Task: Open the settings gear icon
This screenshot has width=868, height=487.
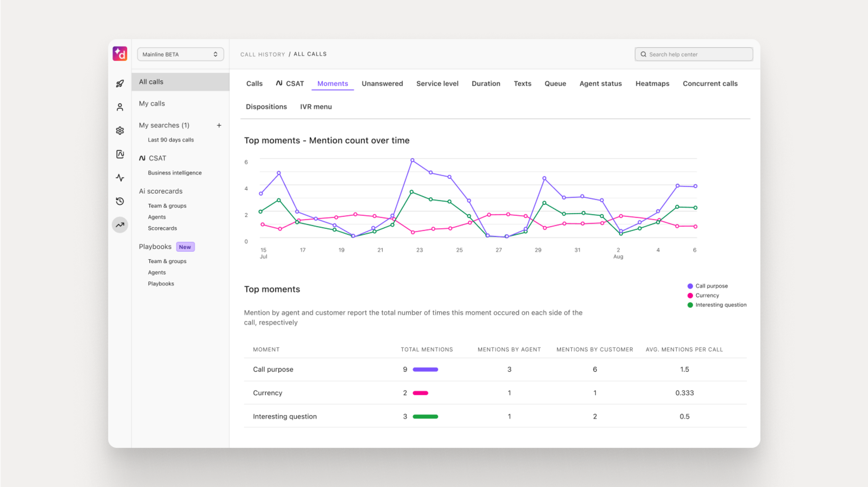Action: (120, 130)
